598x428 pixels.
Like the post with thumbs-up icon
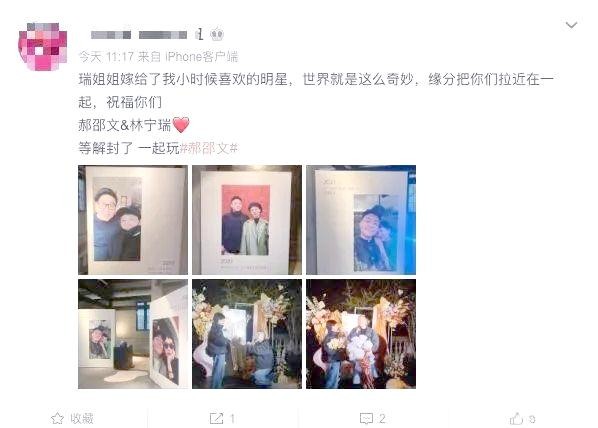point(516,418)
